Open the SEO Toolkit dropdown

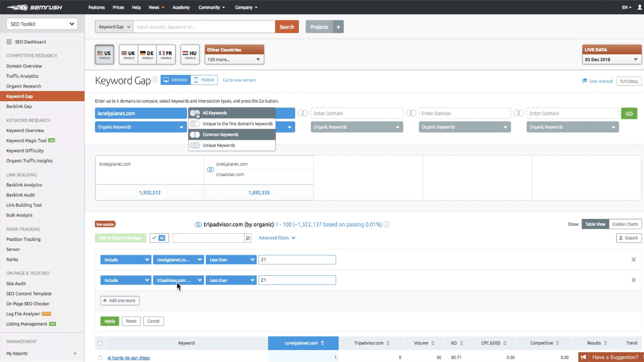pos(42,24)
